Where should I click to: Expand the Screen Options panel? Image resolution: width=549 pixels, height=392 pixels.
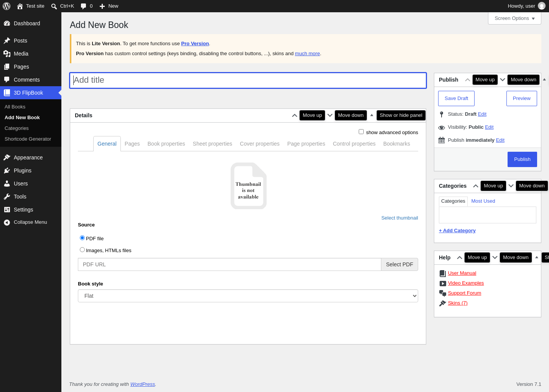point(514,18)
